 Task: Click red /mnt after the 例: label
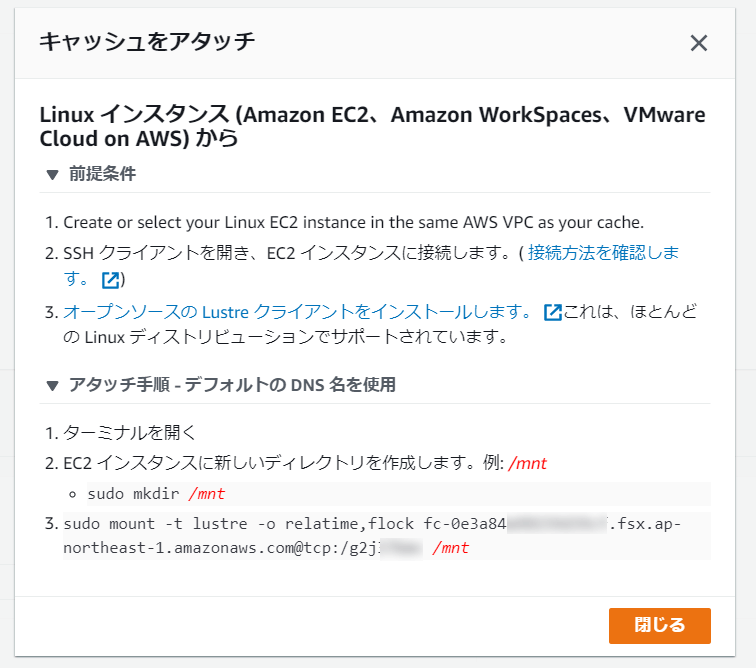pyautogui.click(x=527, y=463)
